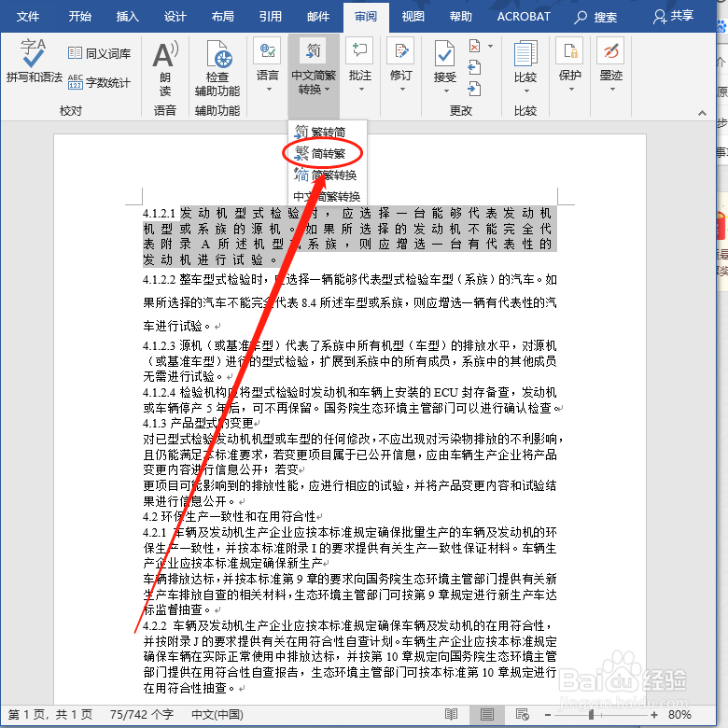Click language status 中文(中国)
The height and width of the screenshot is (728, 728).
pyautogui.click(x=217, y=715)
